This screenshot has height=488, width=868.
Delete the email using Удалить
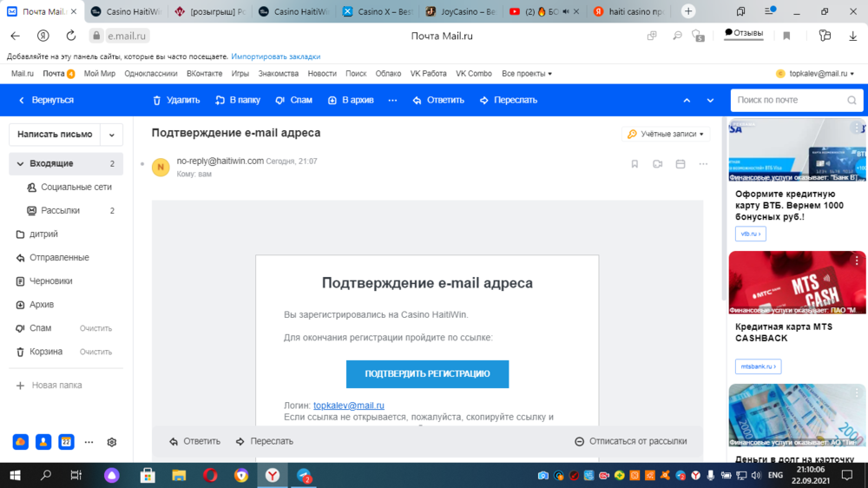point(176,100)
